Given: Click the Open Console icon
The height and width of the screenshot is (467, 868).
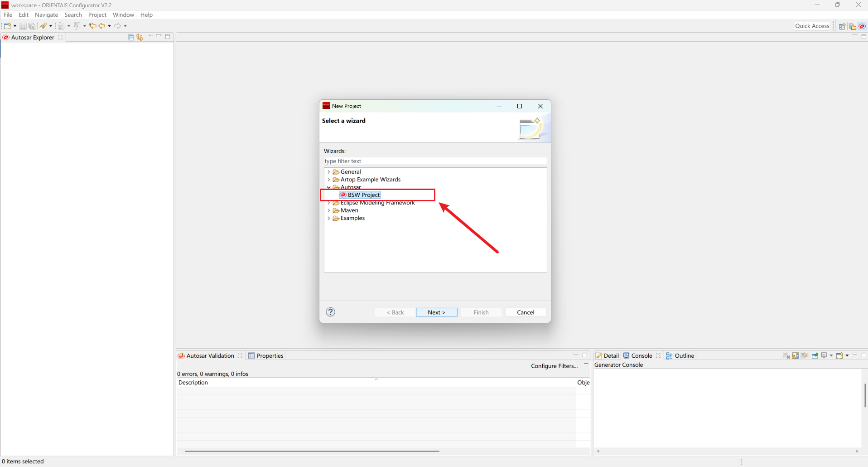Looking at the screenshot, I should pos(839,356).
